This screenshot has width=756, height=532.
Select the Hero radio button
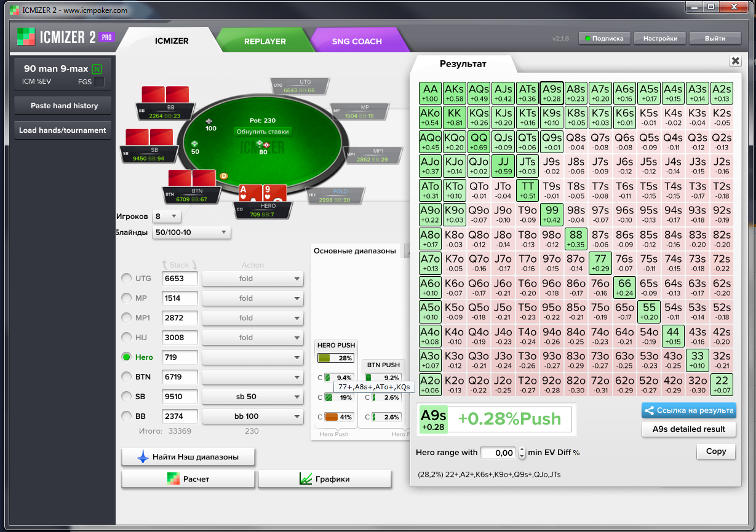click(127, 357)
